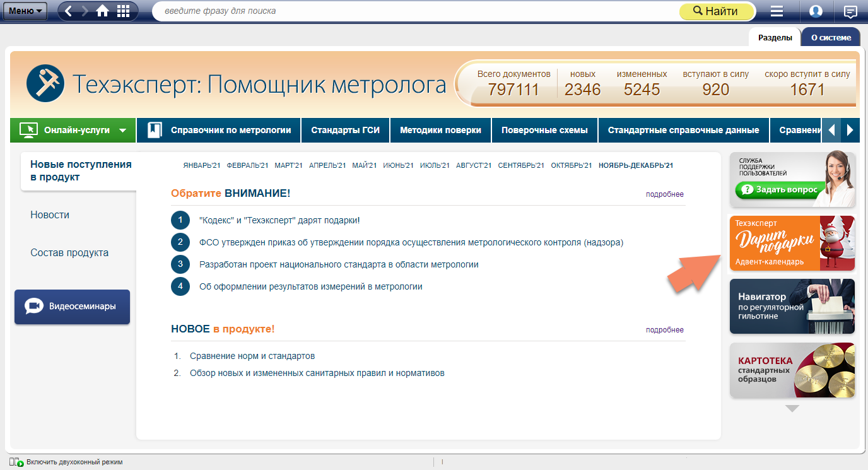The width and height of the screenshot is (868, 470).
Task: Open Картотека стандартных образцов banner
Action: (792, 370)
